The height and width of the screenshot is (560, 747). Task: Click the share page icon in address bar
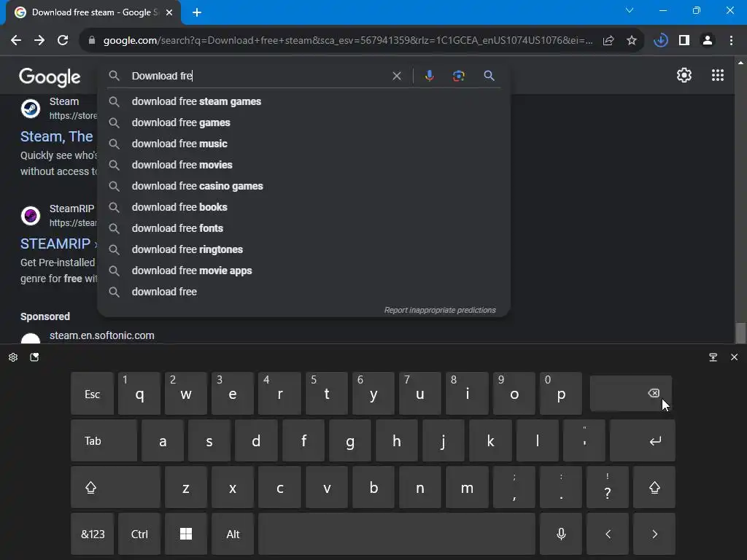pos(608,41)
